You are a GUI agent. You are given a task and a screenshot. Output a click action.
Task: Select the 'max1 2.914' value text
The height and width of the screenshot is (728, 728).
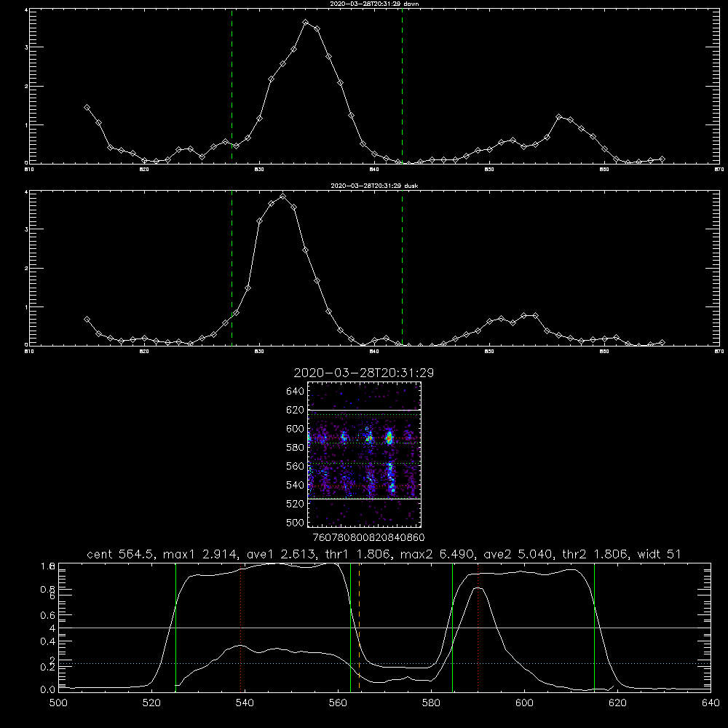pyautogui.click(x=200, y=554)
